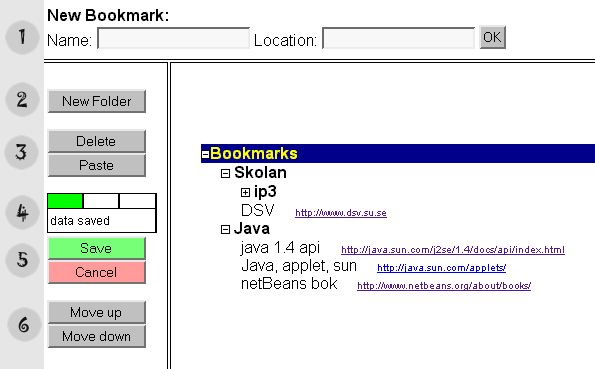Click the Location input field

[398, 38]
